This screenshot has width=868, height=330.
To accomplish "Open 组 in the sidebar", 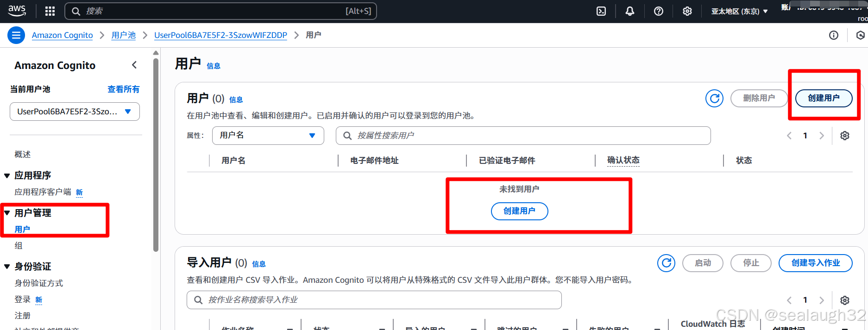I will (19, 245).
